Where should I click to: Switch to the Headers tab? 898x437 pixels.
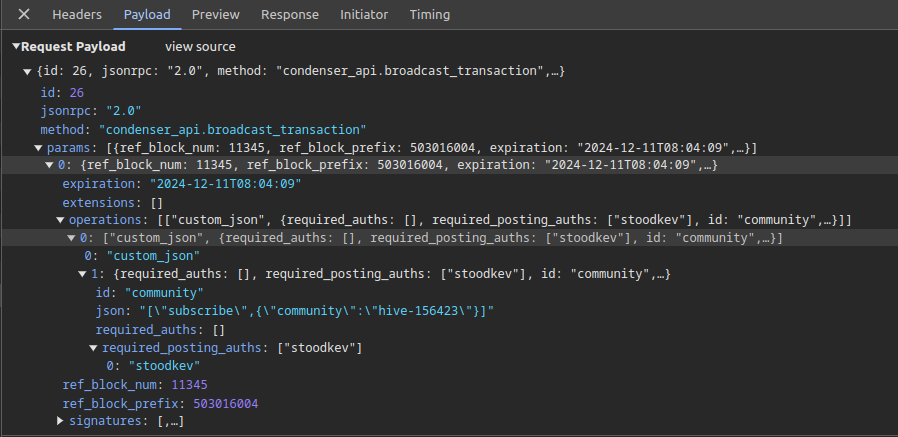[77, 15]
